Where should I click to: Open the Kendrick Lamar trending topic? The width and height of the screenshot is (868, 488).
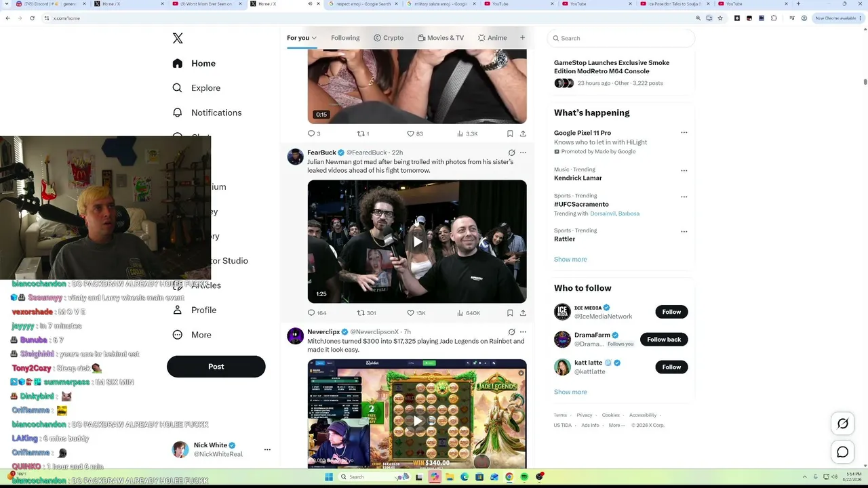(x=578, y=178)
